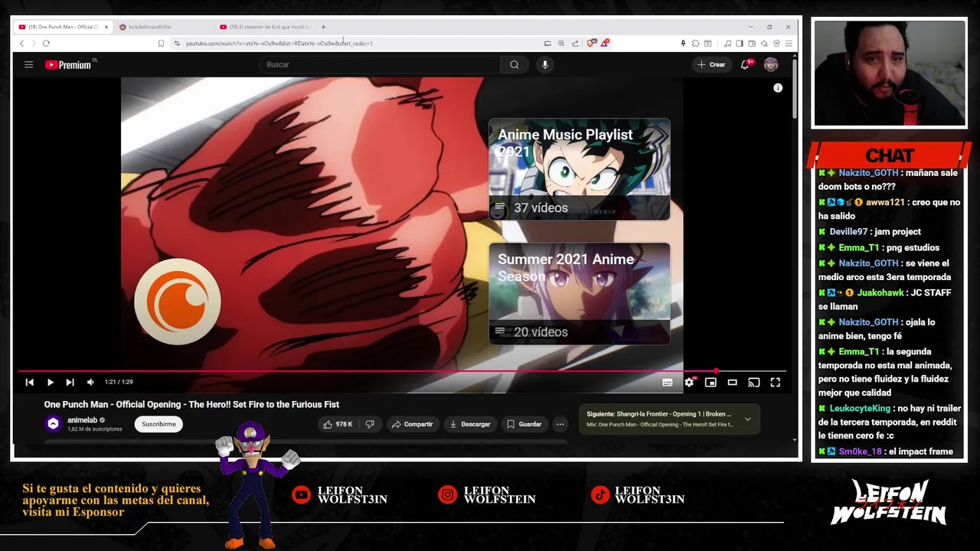Reload the current page

(x=46, y=43)
